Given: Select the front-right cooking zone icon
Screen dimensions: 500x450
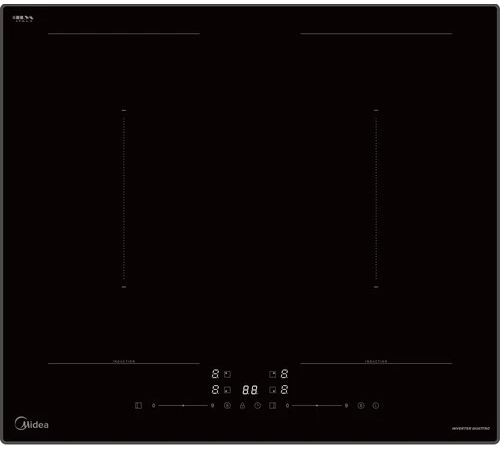Looking at the screenshot, I should (272, 389).
